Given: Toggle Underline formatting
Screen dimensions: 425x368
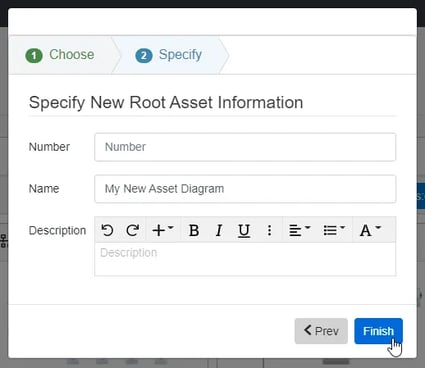Looking at the screenshot, I should pyautogui.click(x=244, y=230).
